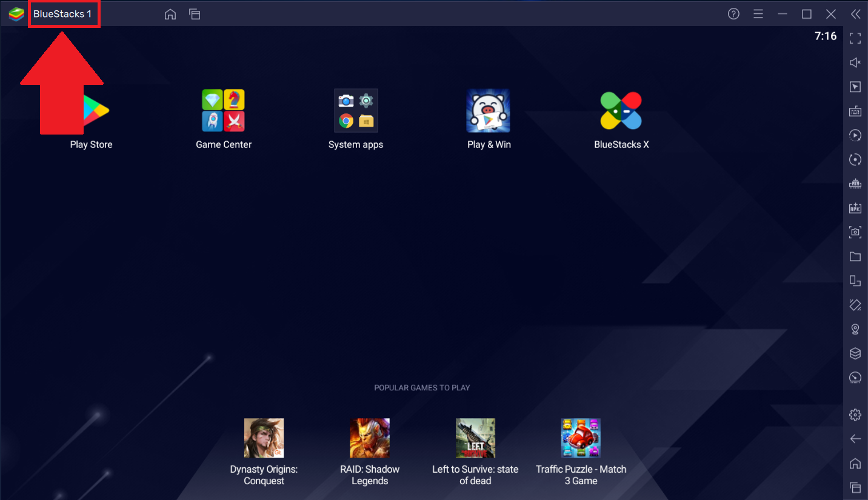The height and width of the screenshot is (500, 868).
Task: Open the hamburger menu in the title bar
Action: tap(758, 14)
